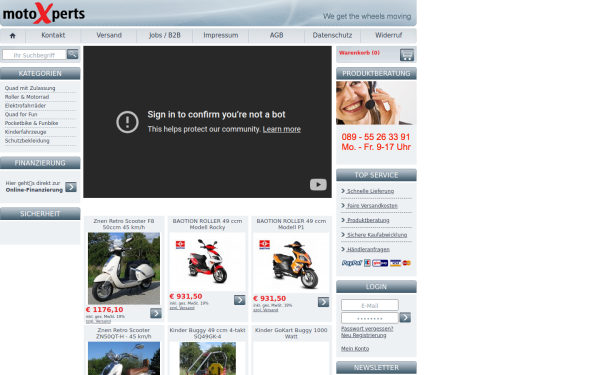This screenshot has width=600, height=375.
Task: Click Learn more link in video
Action: [x=282, y=129]
